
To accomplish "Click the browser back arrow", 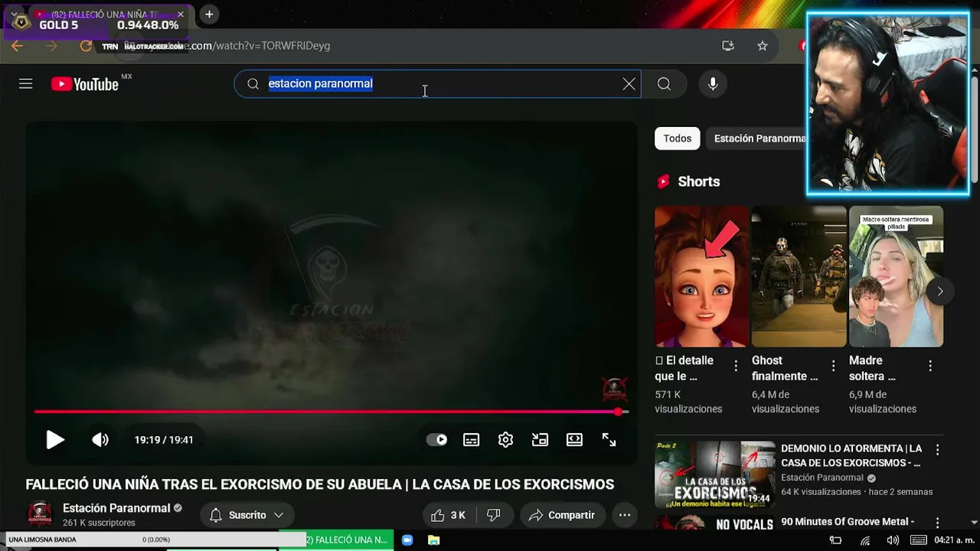I will coord(17,46).
